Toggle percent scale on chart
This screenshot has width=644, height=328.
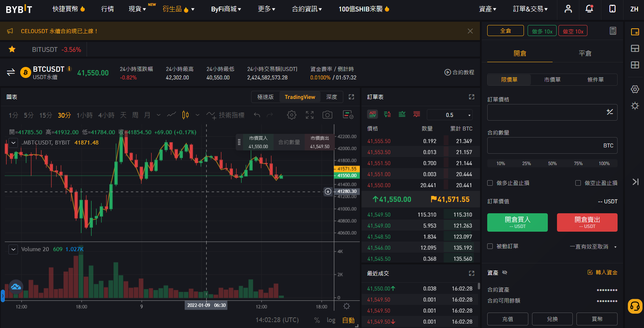317,320
